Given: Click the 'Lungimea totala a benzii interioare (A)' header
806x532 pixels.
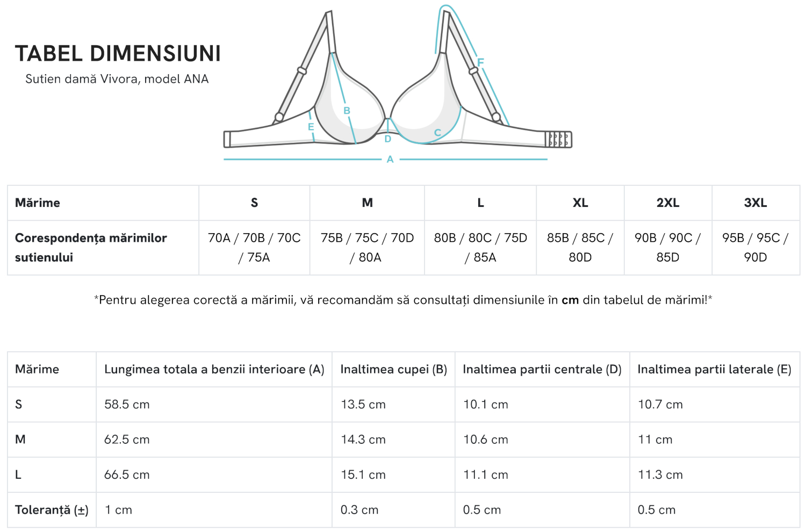Looking at the screenshot, I should [x=214, y=369].
